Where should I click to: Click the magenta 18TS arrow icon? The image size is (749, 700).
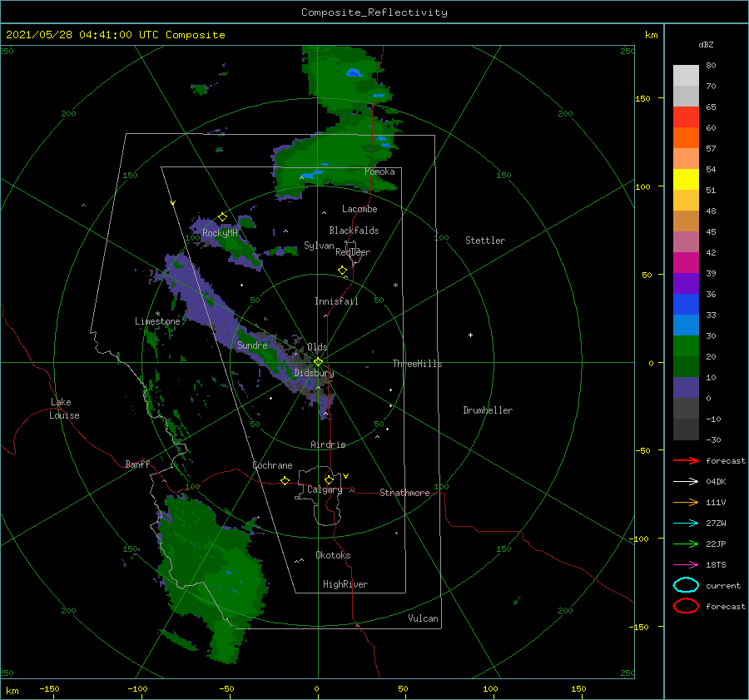pyautogui.click(x=686, y=565)
